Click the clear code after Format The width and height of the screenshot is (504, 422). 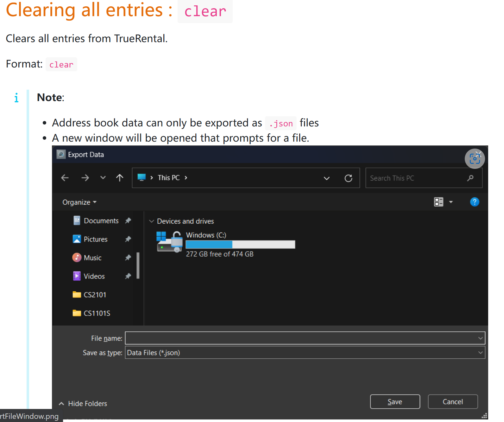61,65
